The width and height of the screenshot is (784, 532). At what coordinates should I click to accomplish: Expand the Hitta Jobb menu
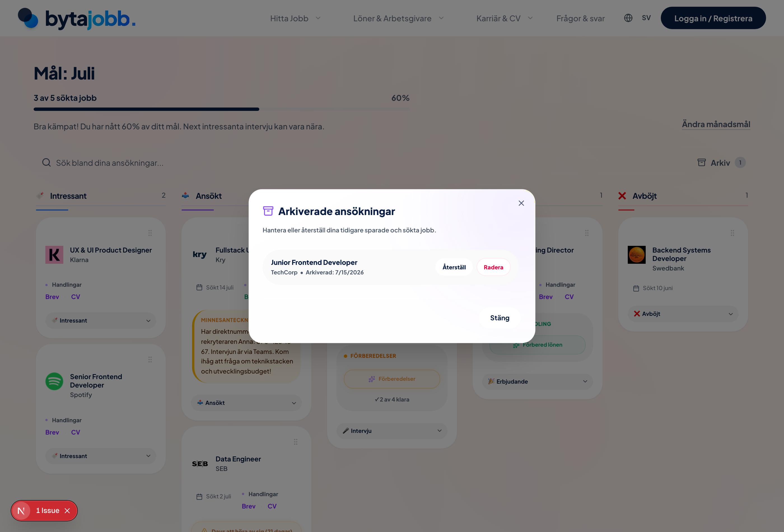295,18
